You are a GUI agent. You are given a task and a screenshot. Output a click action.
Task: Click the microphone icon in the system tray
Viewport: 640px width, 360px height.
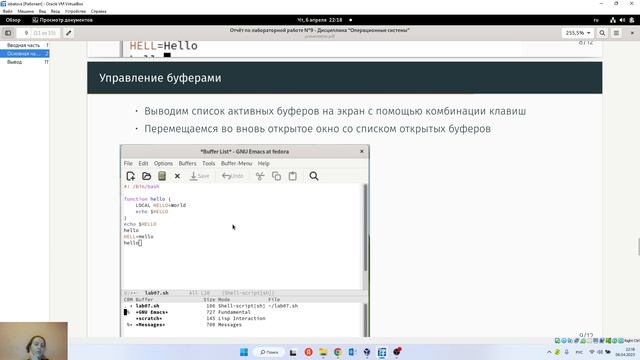pyautogui.click(x=567, y=352)
